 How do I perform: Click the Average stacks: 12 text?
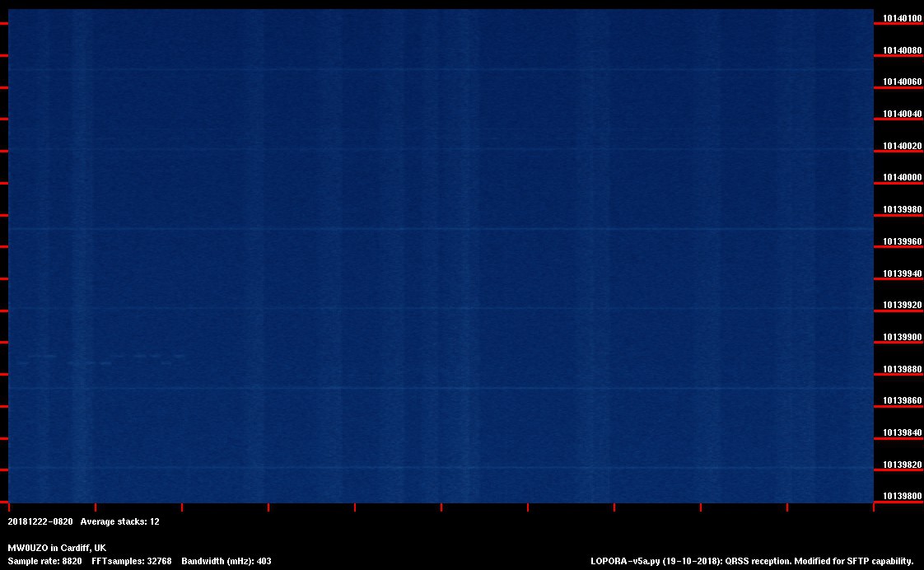point(120,522)
